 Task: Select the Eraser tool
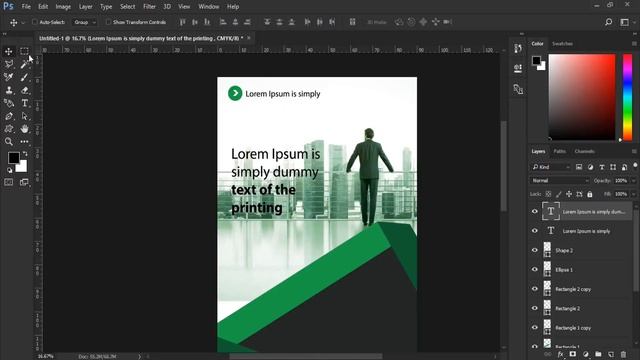tap(24, 90)
